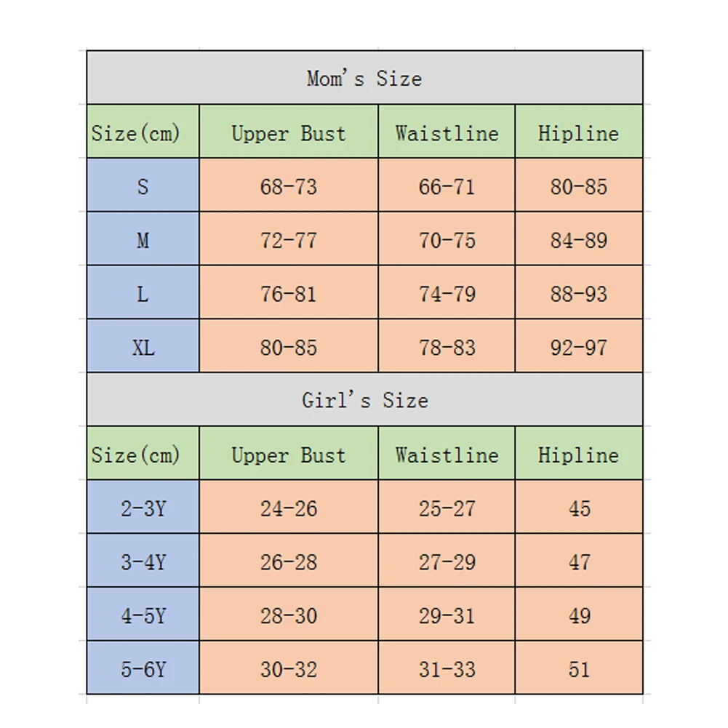Click the first Upper Bust column header
Viewport: 728px width, 728px height.
click(288, 132)
